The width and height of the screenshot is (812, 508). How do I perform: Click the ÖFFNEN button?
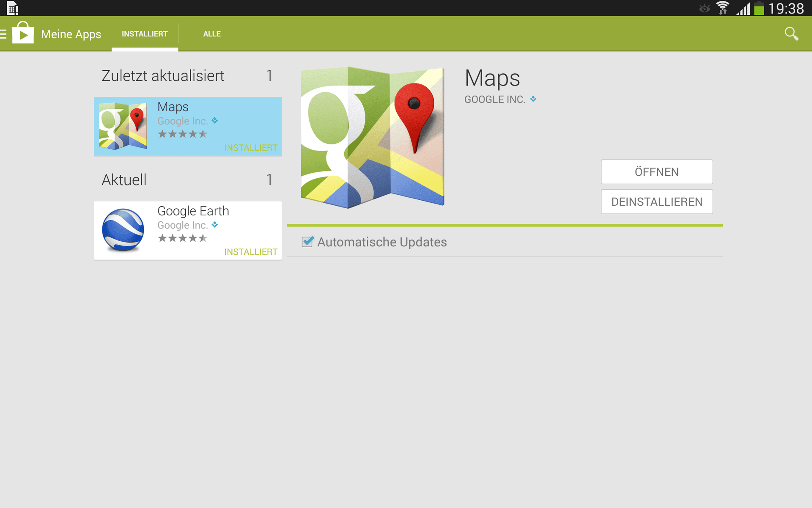click(x=657, y=172)
